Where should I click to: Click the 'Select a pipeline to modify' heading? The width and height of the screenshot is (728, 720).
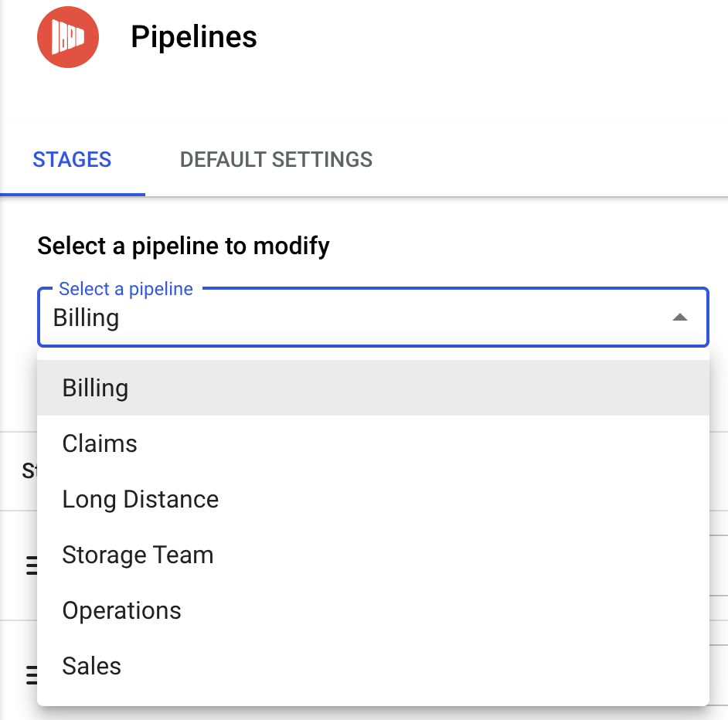coord(183,246)
